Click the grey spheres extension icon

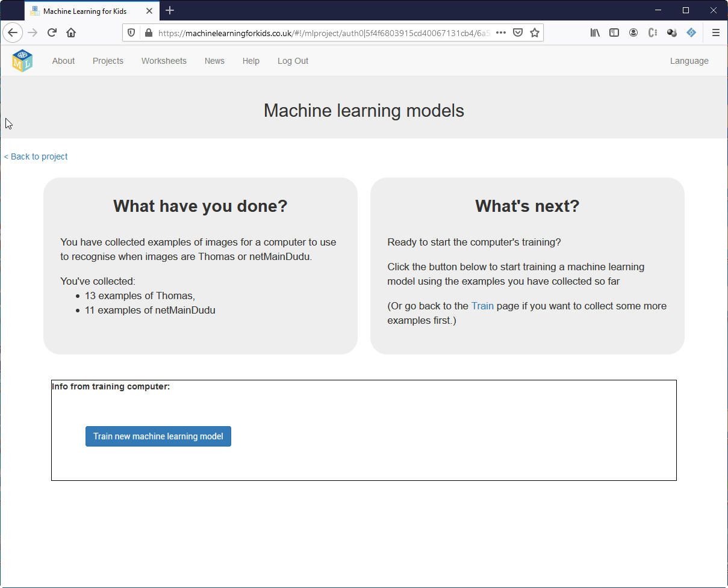(x=672, y=32)
